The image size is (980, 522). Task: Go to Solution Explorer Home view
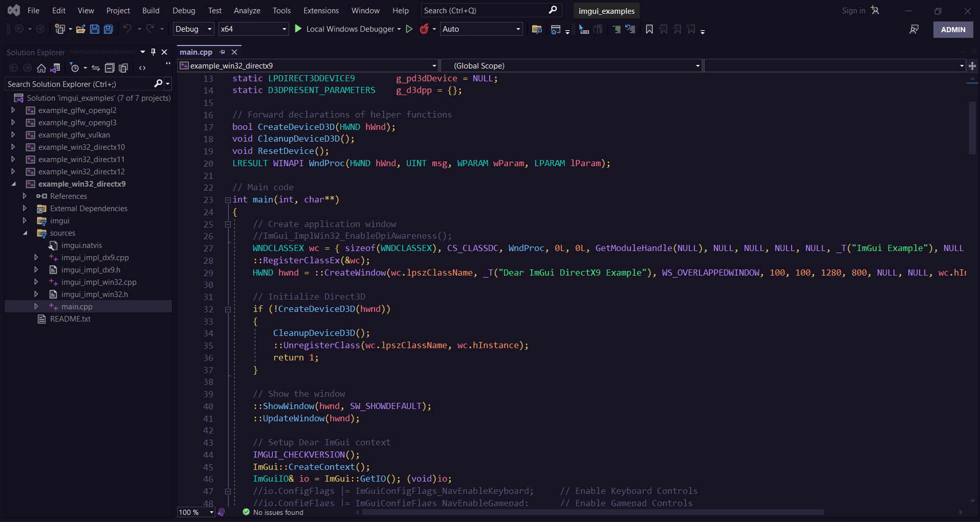coord(41,68)
